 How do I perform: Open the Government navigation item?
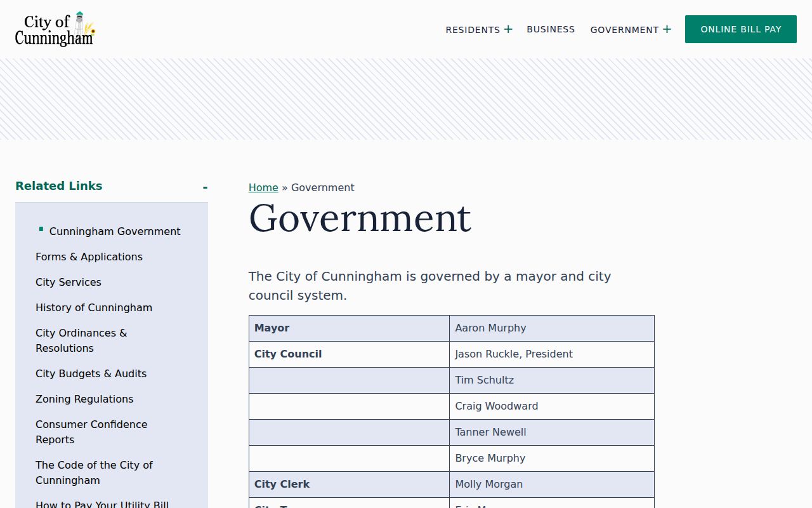(624, 30)
